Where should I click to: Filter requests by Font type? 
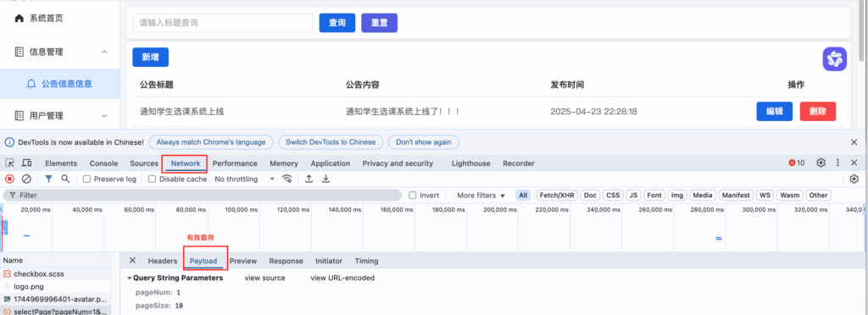(654, 195)
